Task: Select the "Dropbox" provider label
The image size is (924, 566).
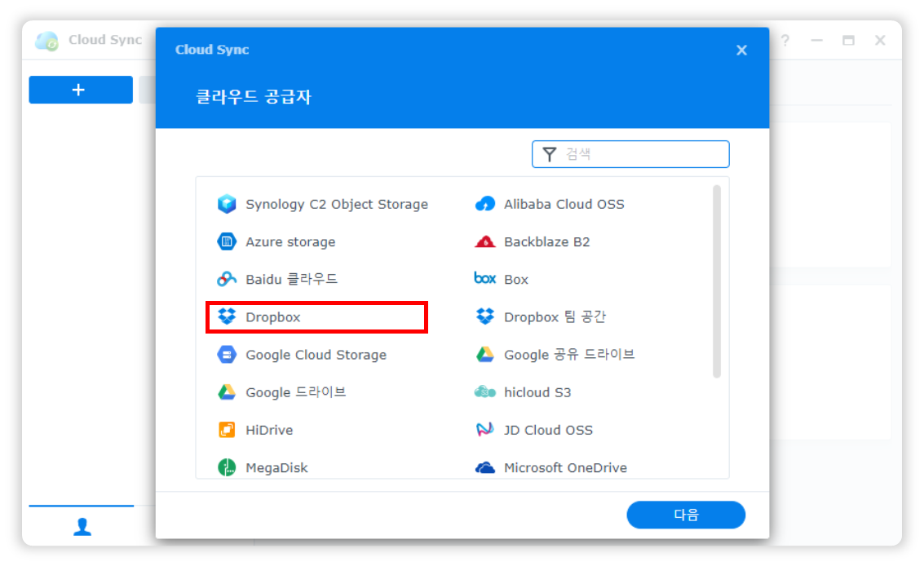Action: [273, 317]
